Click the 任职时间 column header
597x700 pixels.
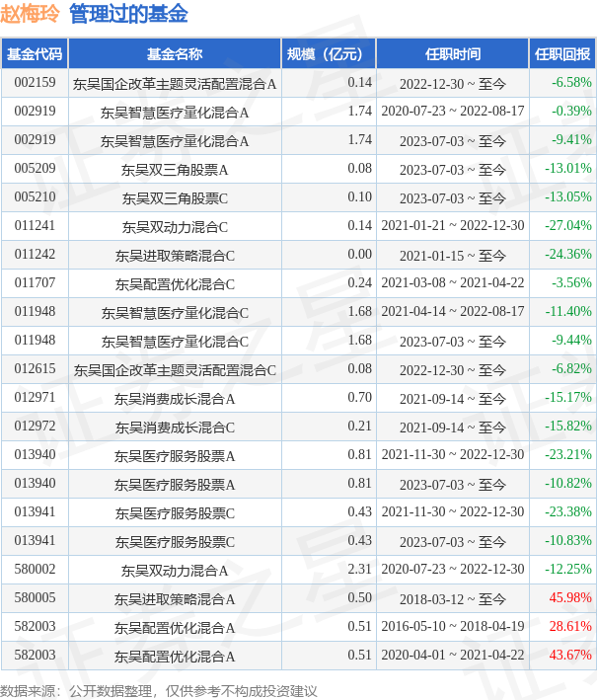tap(452, 54)
